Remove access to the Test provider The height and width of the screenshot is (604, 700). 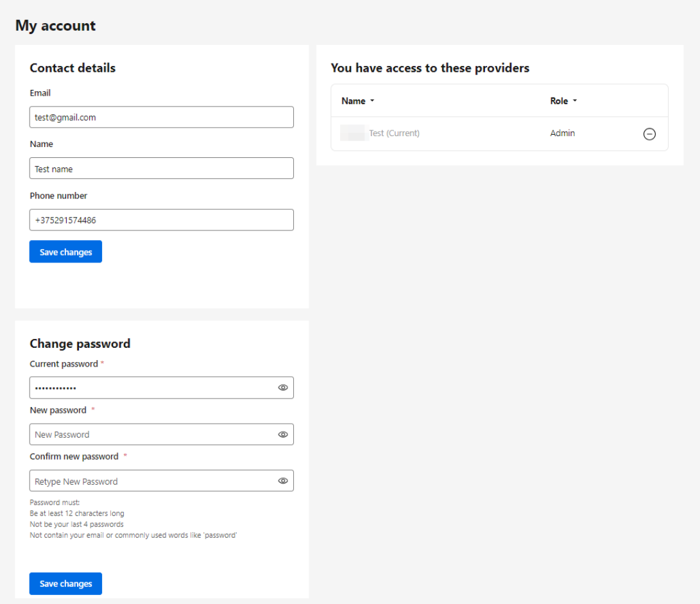(x=649, y=134)
